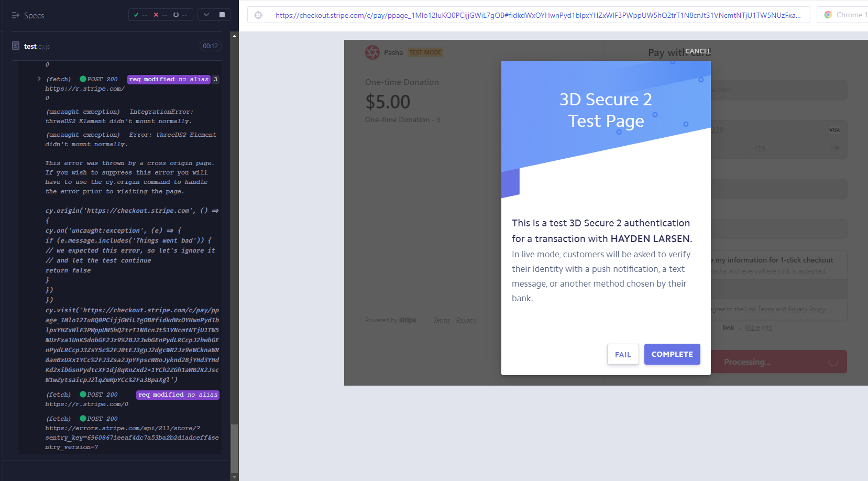Select the 'Error: threeDS2 Element' uncaught exception entry
868x481 pixels.
click(x=131, y=139)
